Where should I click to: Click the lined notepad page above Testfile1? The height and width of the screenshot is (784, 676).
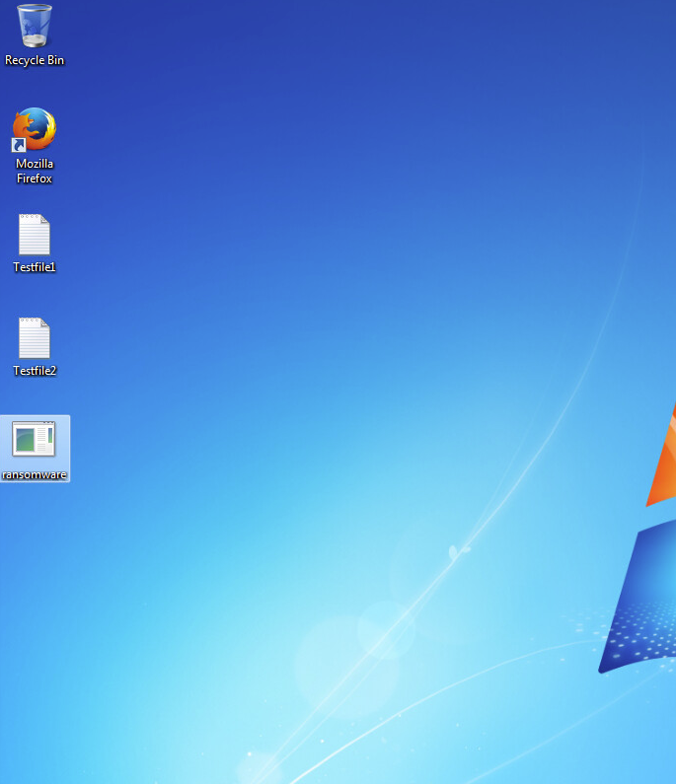[35, 235]
